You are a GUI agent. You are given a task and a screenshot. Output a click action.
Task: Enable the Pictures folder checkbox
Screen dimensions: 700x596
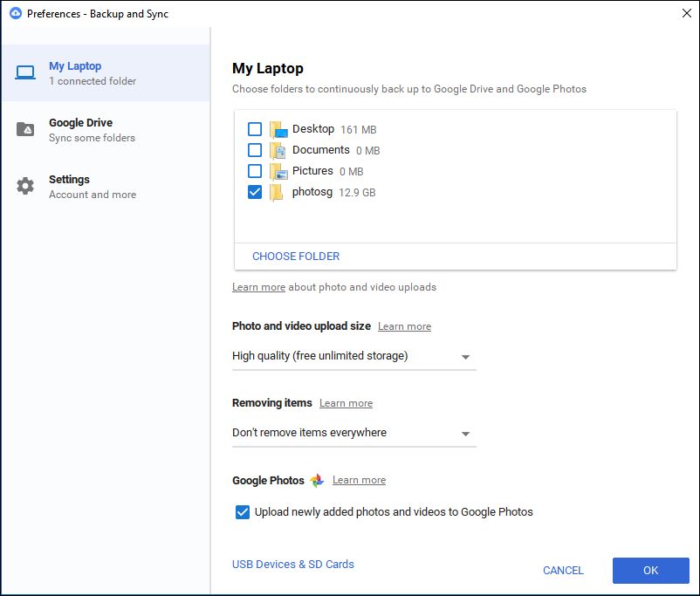[x=255, y=171]
